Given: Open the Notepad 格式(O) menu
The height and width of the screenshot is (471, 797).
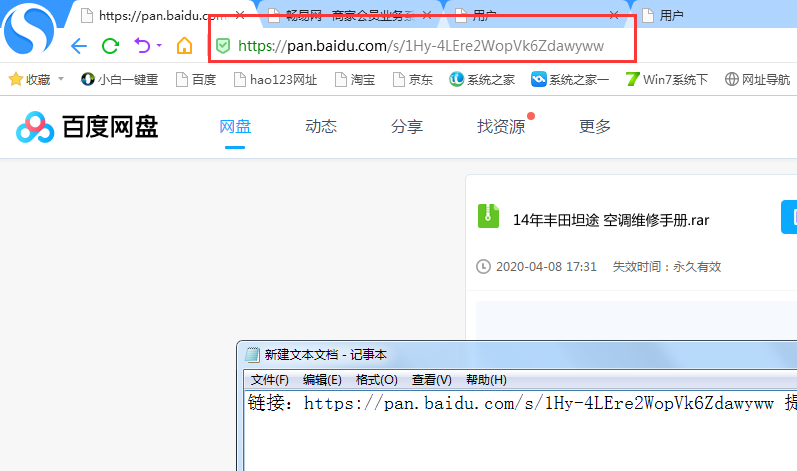Looking at the screenshot, I should coord(377,380).
